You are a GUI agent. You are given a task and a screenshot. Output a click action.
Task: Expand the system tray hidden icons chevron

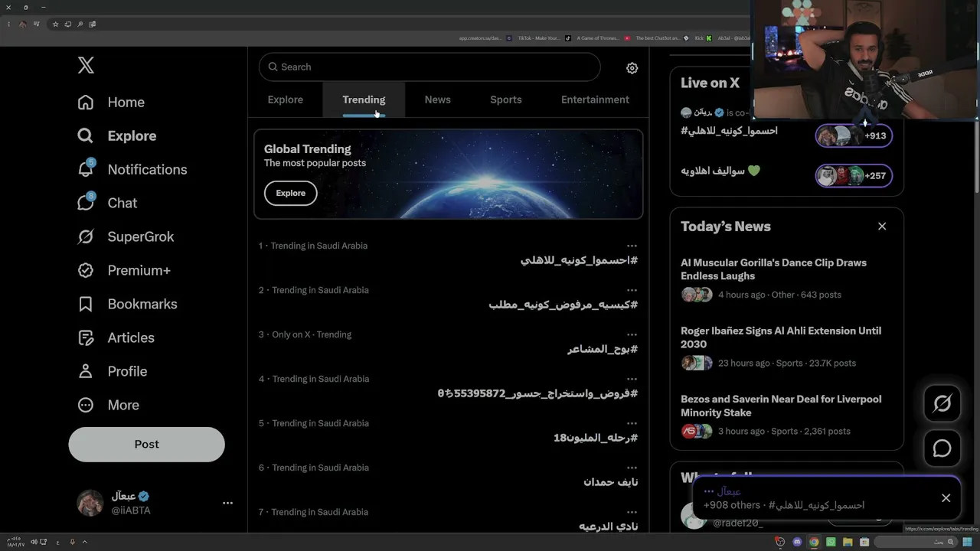coord(84,542)
